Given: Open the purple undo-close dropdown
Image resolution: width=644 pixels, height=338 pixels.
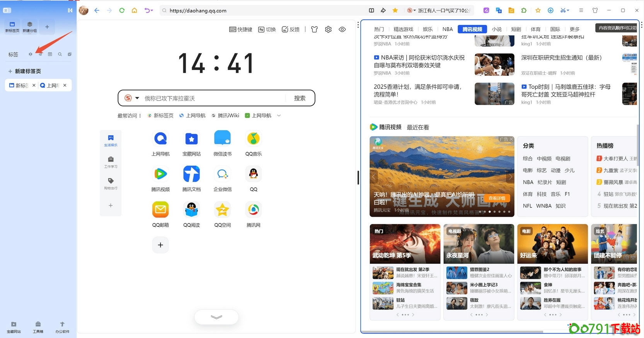Looking at the screenshot, I should pyautogui.click(x=149, y=10).
